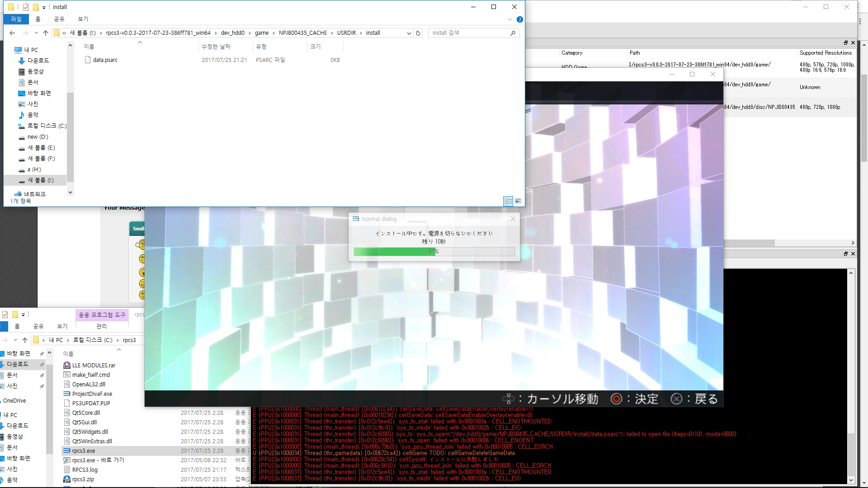Open quick access dropdown in rpcs3 Explorer window

point(23,314)
